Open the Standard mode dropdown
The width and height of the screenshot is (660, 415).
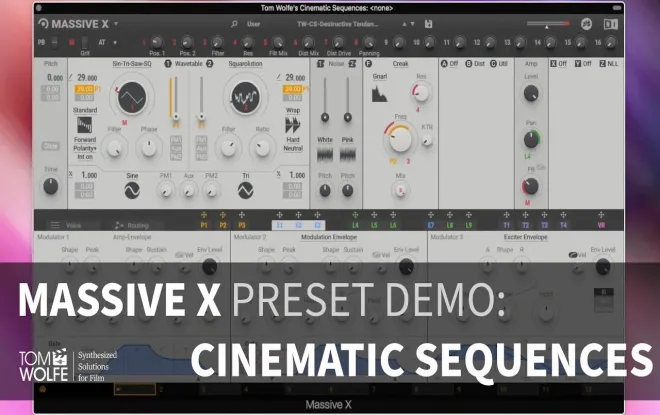tap(85, 110)
